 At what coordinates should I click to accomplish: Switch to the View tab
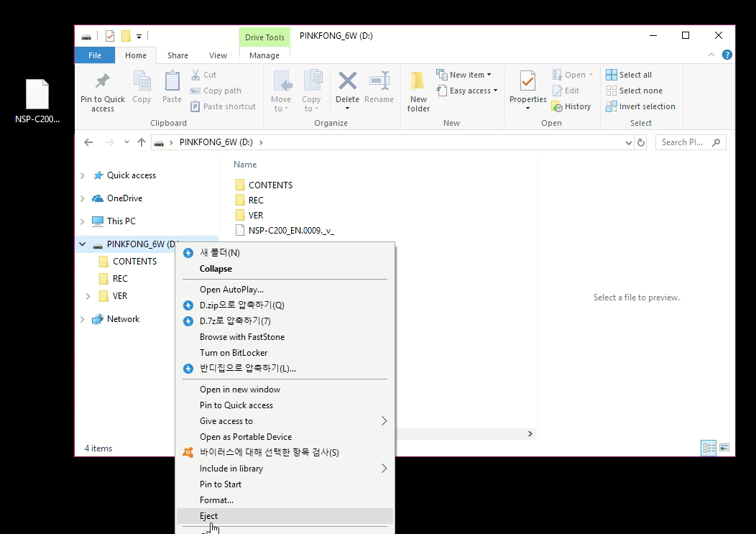click(x=218, y=55)
